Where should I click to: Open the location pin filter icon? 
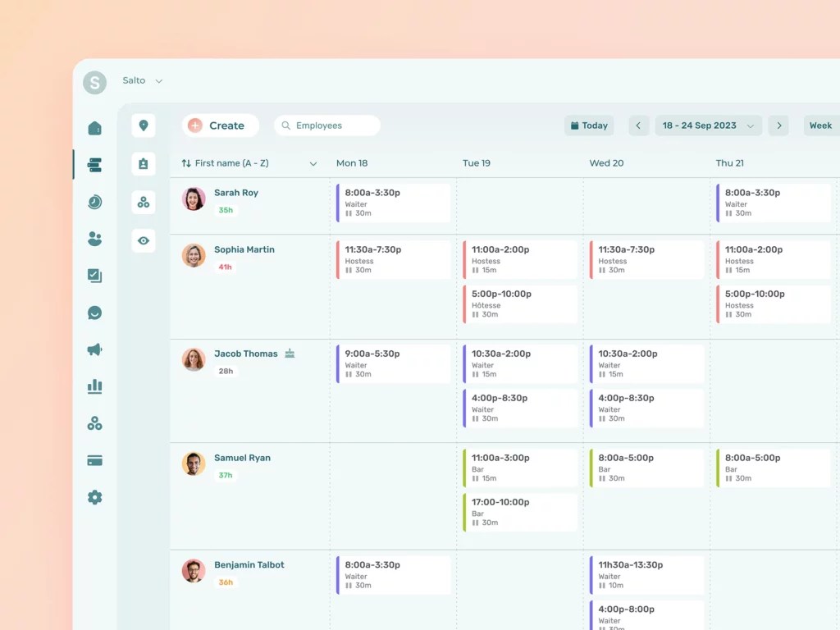click(x=144, y=126)
